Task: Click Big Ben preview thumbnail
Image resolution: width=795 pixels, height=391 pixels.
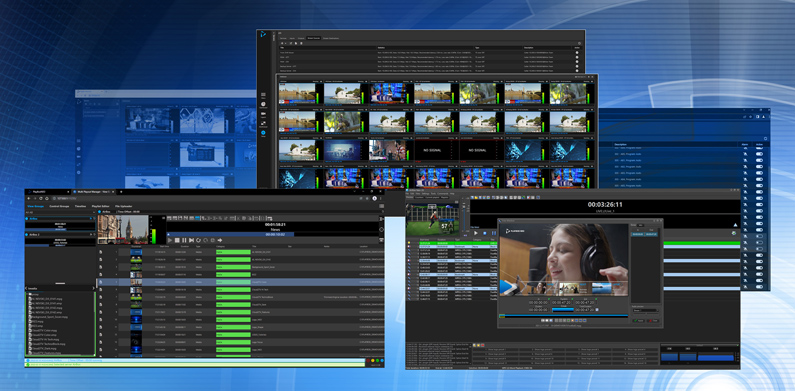Action: coord(123,229)
